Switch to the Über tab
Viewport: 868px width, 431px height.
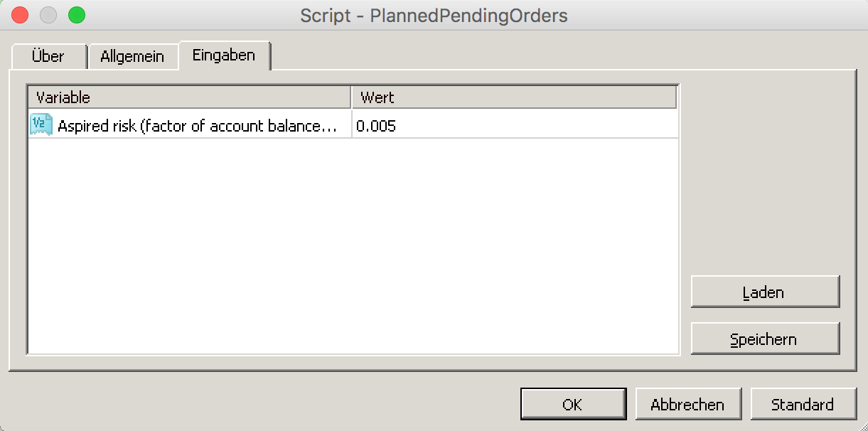(x=48, y=56)
